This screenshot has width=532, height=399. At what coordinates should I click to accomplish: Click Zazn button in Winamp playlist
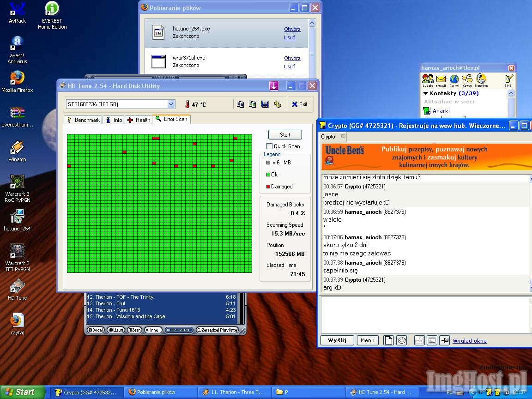click(135, 330)
